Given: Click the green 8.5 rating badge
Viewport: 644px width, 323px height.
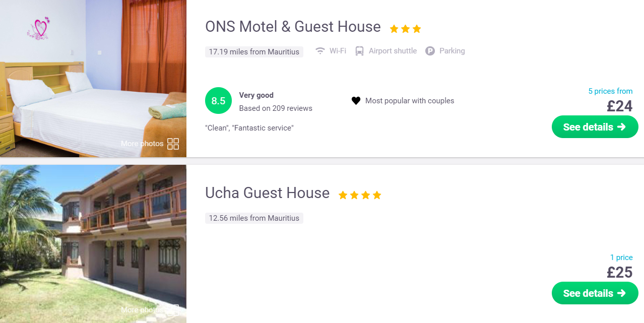Looking at the screenshot, I should click(218, 101).
